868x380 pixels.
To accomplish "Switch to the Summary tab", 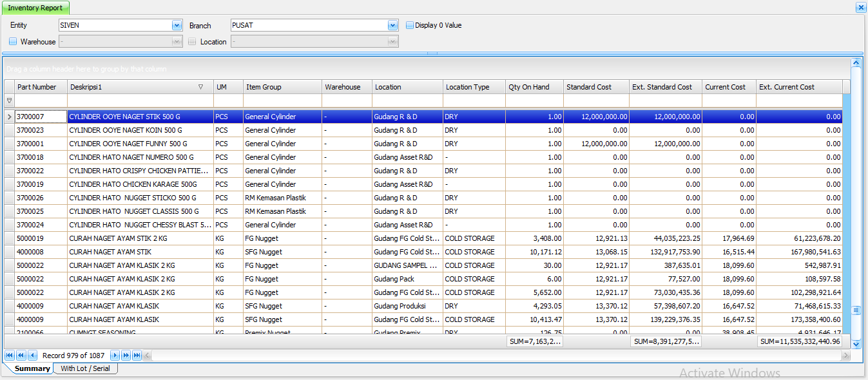I will click(x=32, y=368).
